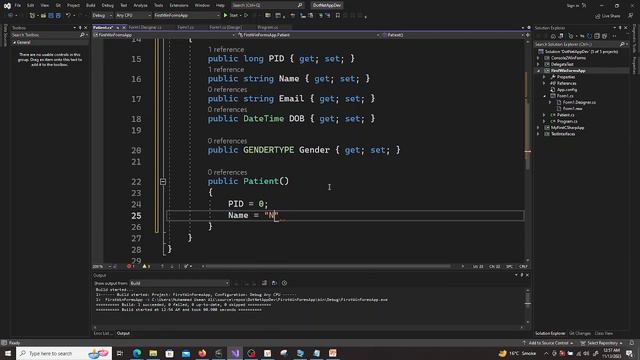Select the TestInterfaces project
Viewport: 640px width, 360px height.
click(x=563, y=134)
